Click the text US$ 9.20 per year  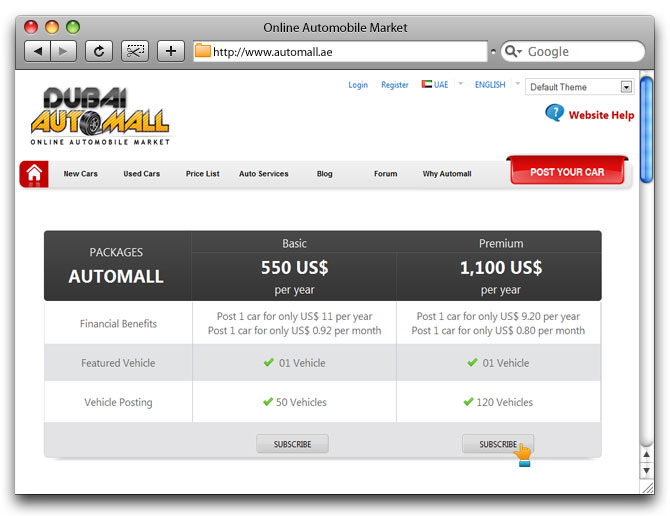pos(540,317)
